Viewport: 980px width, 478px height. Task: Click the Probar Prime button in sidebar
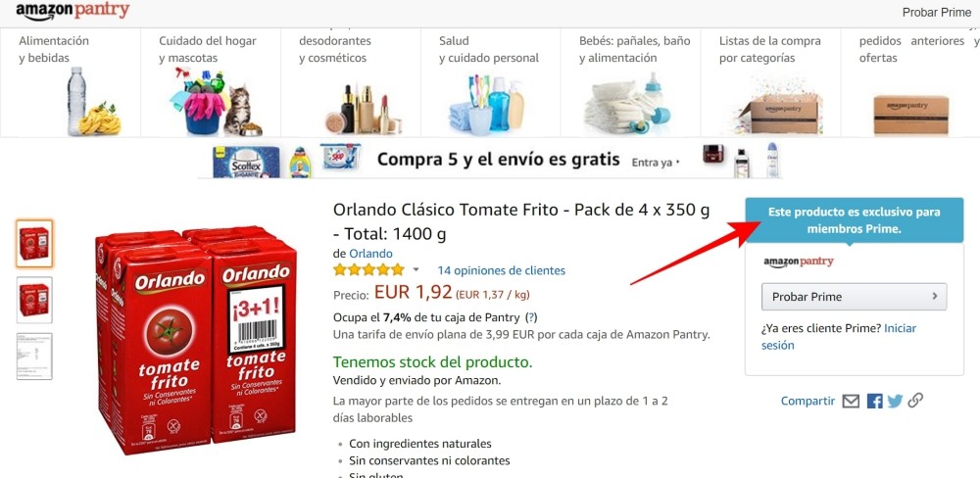coord(854,297)
